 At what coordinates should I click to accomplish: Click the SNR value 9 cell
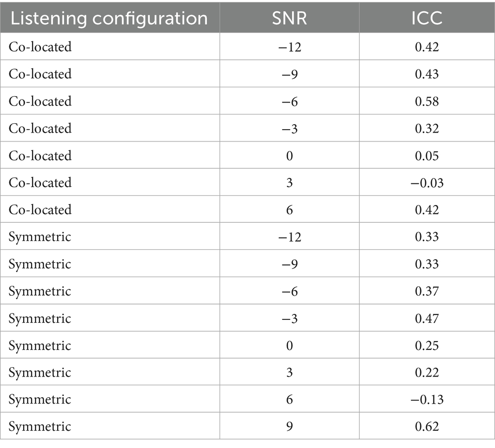(289, 426)
